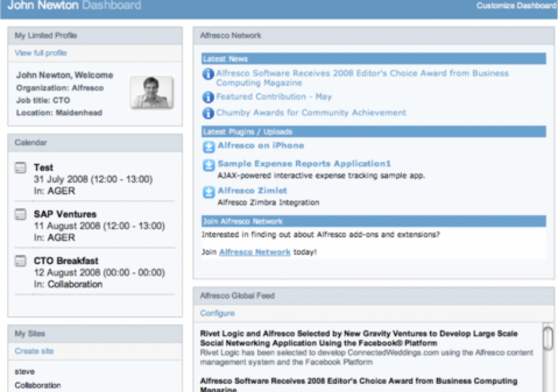Click download icon for Alfresco on iPhone

coord(209,146)
